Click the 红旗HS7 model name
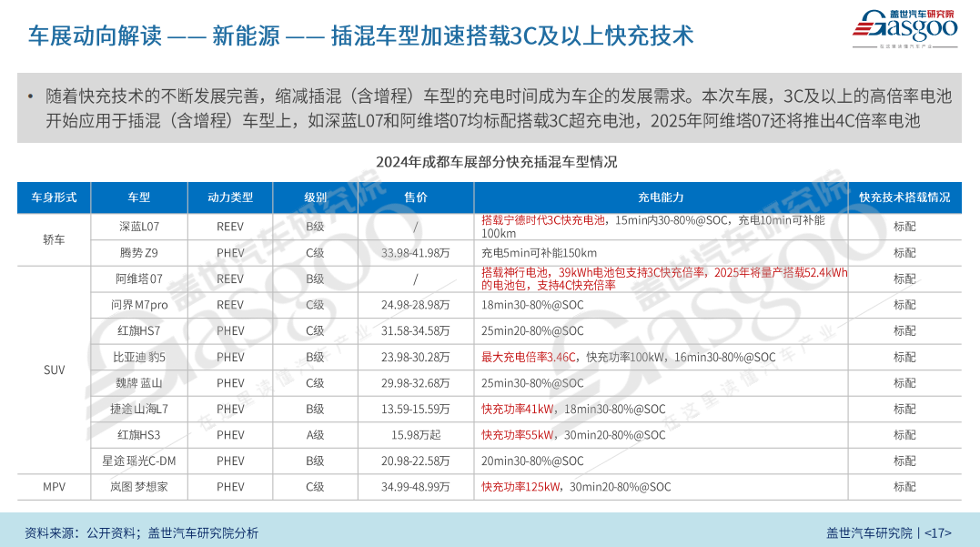 pyautogui.click(x=138, y=330)
